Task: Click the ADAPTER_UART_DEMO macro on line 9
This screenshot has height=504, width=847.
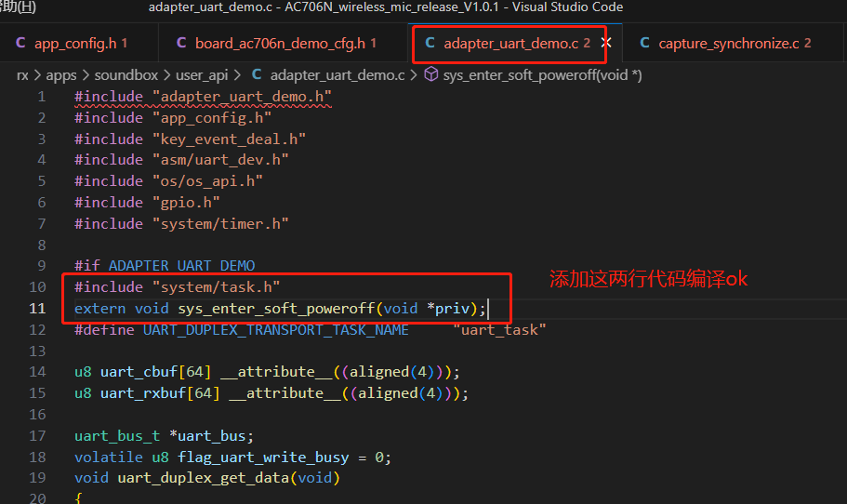Action: click(x=182, y=266)
